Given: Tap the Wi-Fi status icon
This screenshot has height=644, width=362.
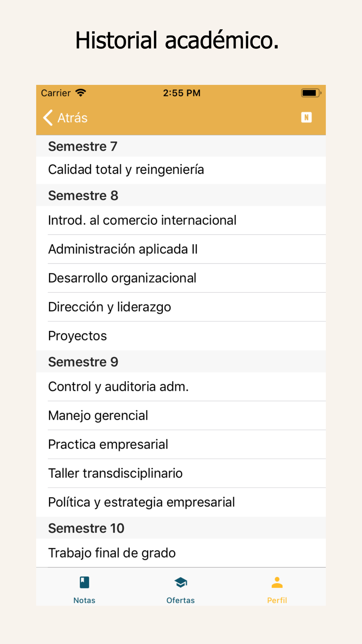Looking at the screenshot, I should click(x=81, y=93).
